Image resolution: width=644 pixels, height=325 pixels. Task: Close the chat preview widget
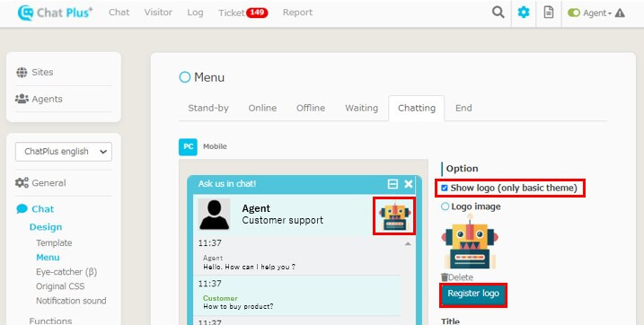pos(409,184)
